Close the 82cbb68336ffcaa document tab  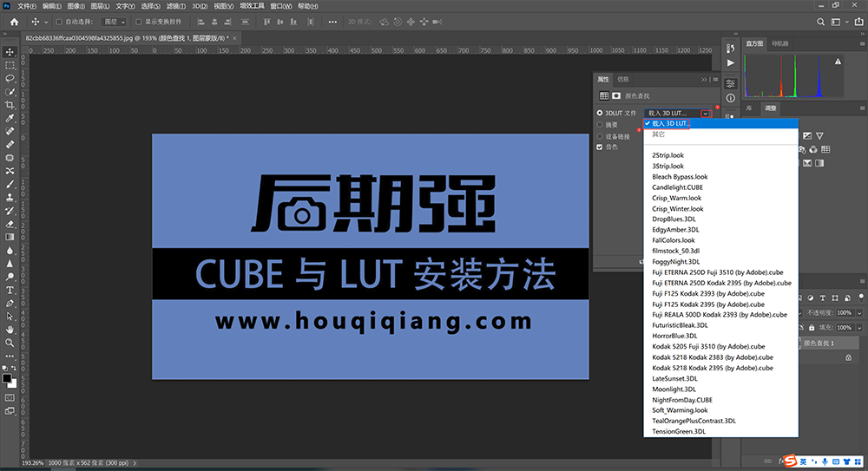(x=234, y=38)
